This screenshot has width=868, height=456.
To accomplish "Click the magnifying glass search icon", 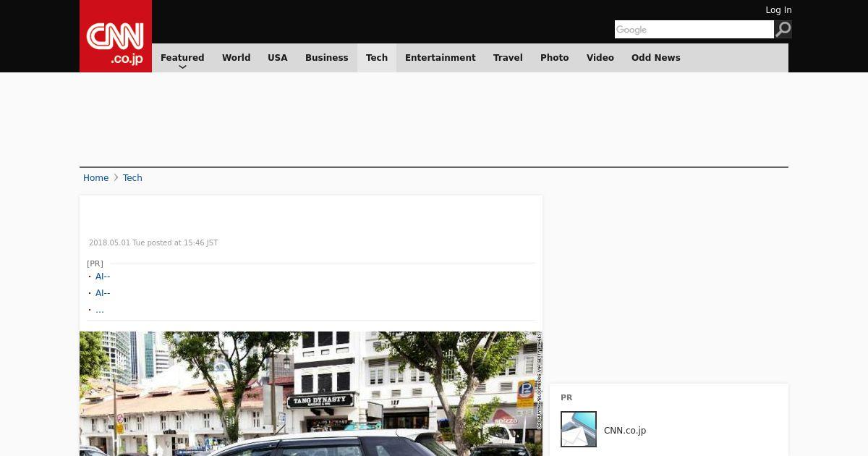I will pos(783,30).
